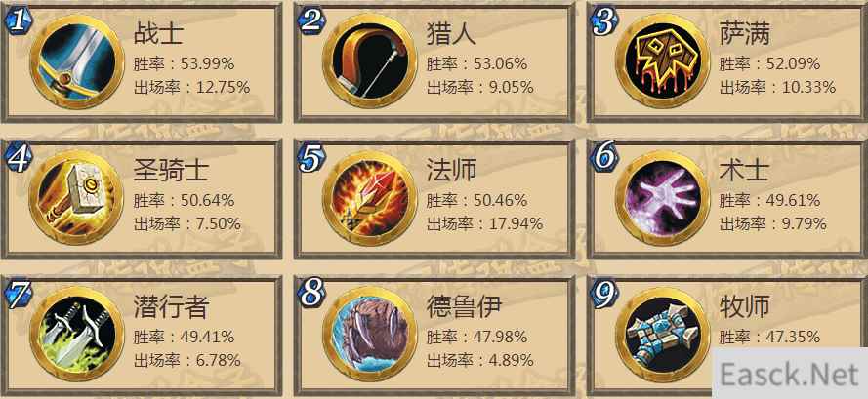The image size is (868, 399).
Task: Click the rank 9 number badge
Action: click(x=604, y=295)
